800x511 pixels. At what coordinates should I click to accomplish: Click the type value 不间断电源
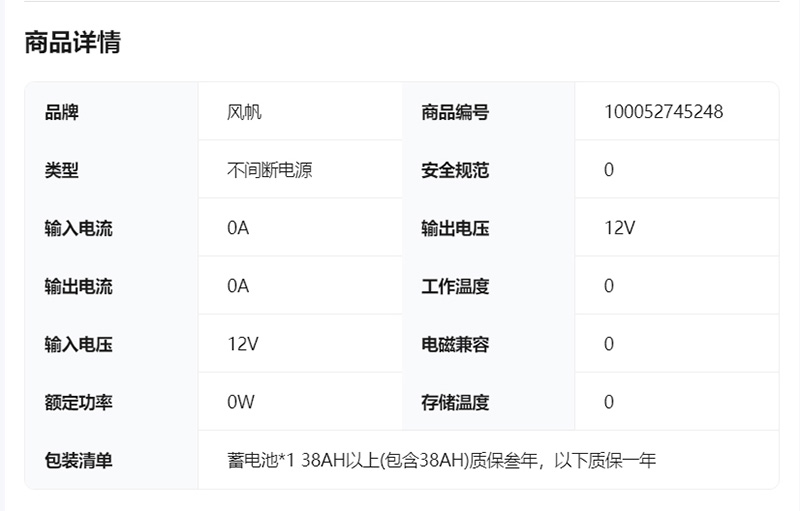tap(269, 170)
